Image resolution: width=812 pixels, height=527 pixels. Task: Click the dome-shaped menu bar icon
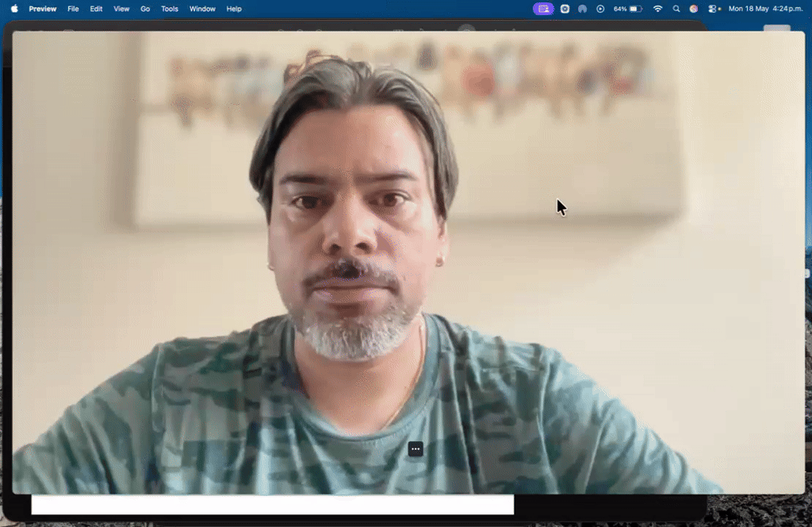click(x=583, y=9)
